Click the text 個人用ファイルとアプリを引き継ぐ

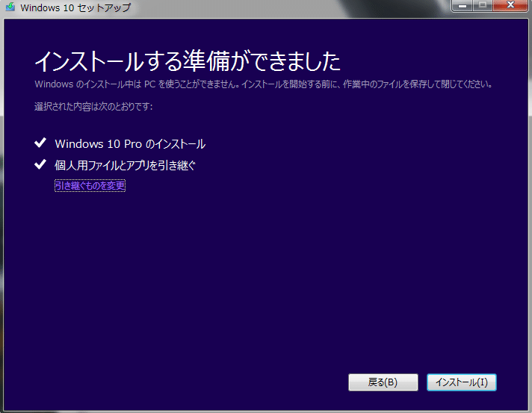(x=125, y=166)
